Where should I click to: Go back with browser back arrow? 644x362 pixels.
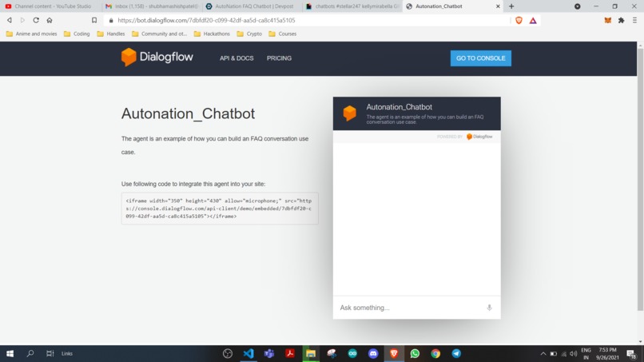(x=9, y=20)
